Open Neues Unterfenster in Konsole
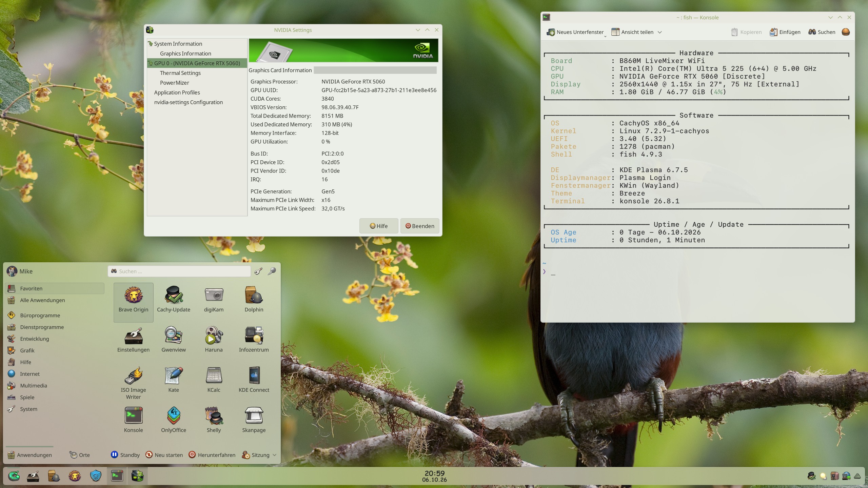 click(x=575, y=32)
